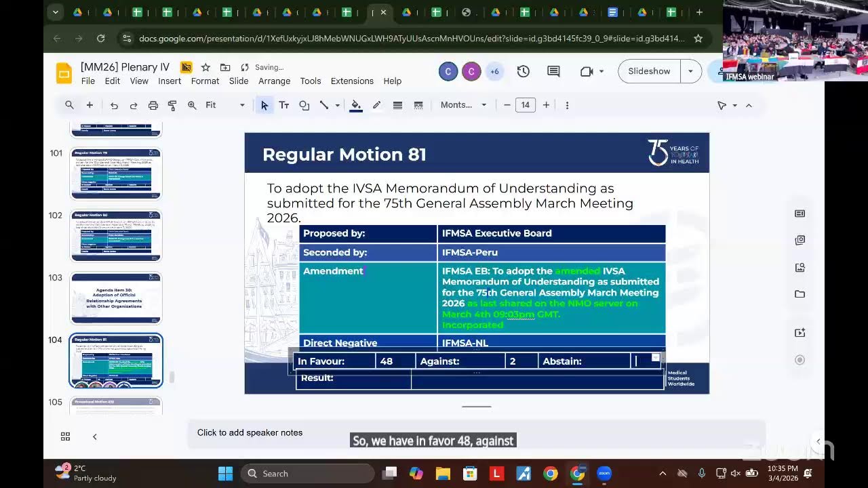Open the image search side panel icon
This screenshot has height=488, width=868.
click(x=800, y=267)
